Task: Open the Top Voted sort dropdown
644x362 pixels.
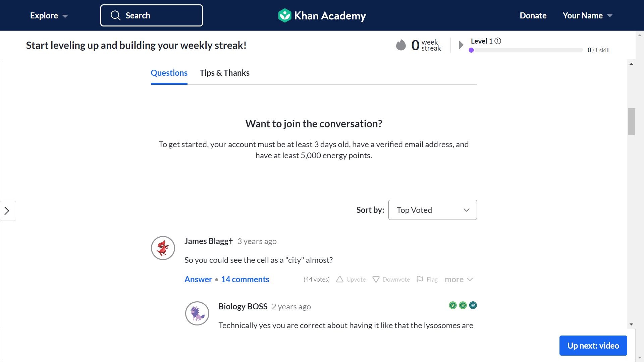Action: [x=432, y=210]
